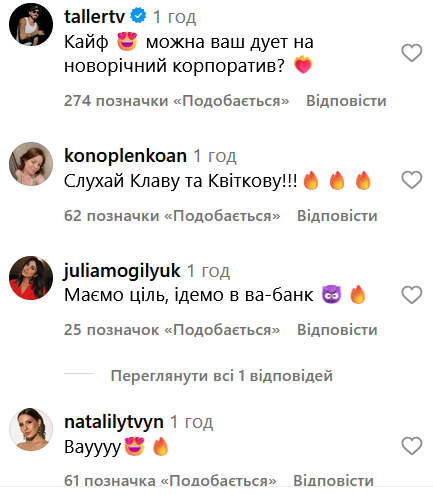The height and width of the screenshot is (495, 433).
Task: View the 274 likes on tallertv's comment
Action: 176,101
